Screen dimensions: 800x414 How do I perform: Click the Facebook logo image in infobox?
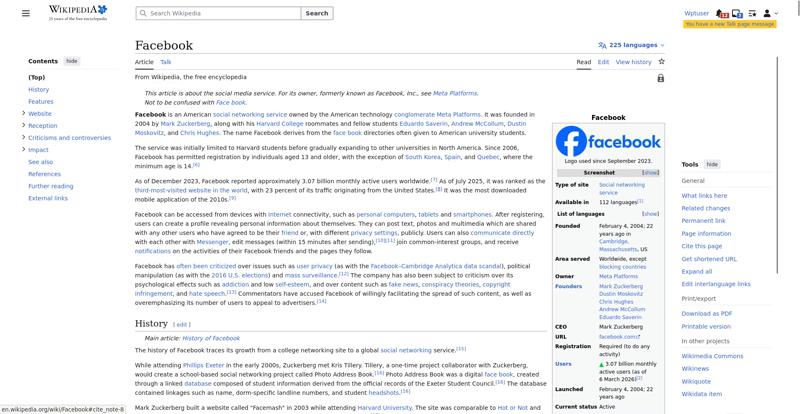[608, 141]
